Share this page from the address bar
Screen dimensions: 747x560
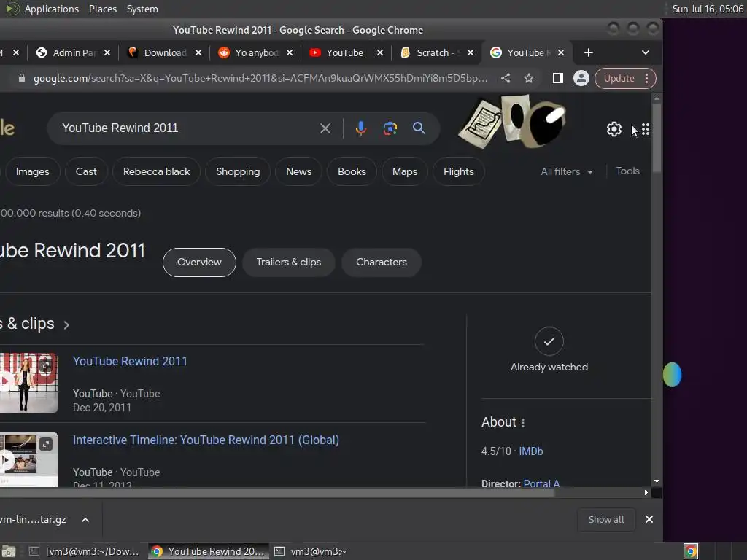[506, 79]
